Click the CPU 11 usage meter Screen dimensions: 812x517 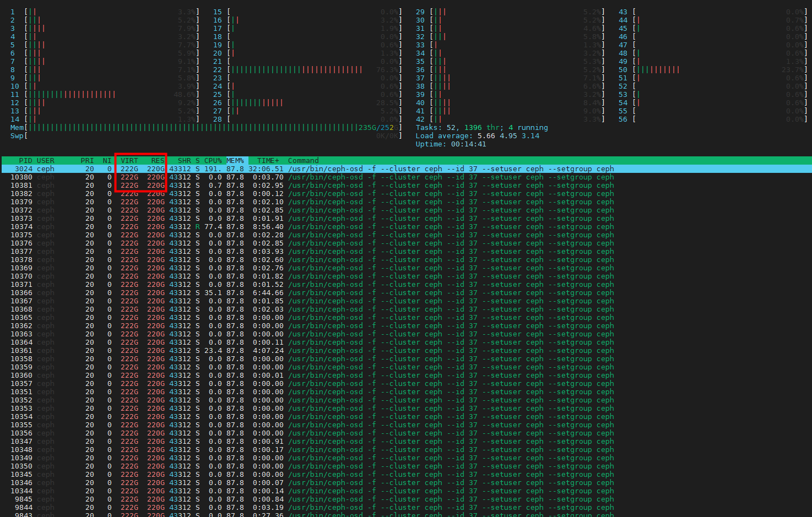tap(105, 95)
